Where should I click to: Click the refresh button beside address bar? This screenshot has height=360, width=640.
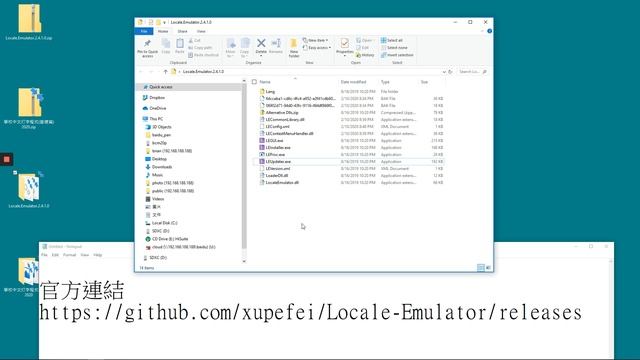tap(451, 72)
